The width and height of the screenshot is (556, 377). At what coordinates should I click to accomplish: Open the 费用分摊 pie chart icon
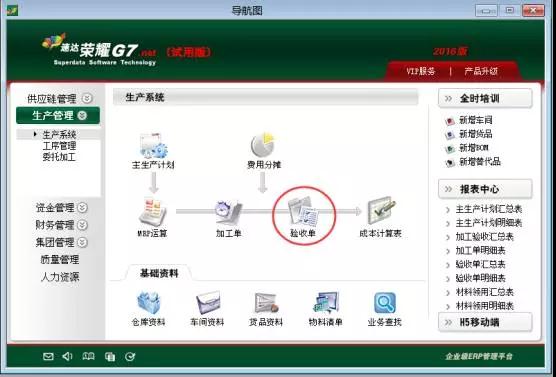click(263, 145)
